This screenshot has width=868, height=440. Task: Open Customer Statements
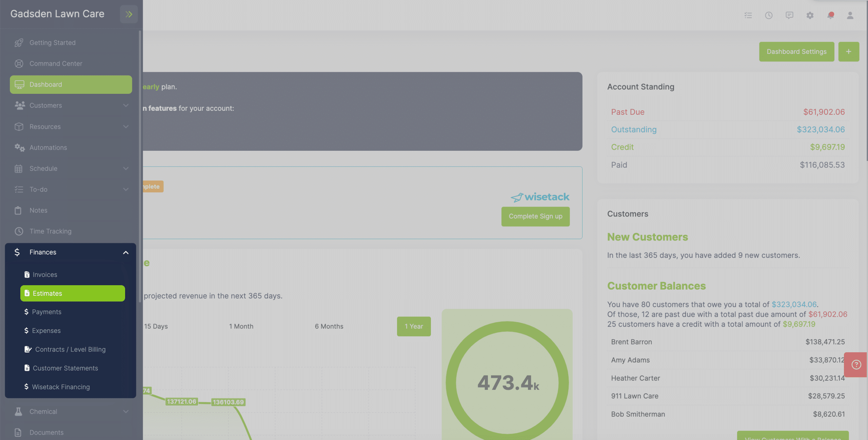point(73,368)
